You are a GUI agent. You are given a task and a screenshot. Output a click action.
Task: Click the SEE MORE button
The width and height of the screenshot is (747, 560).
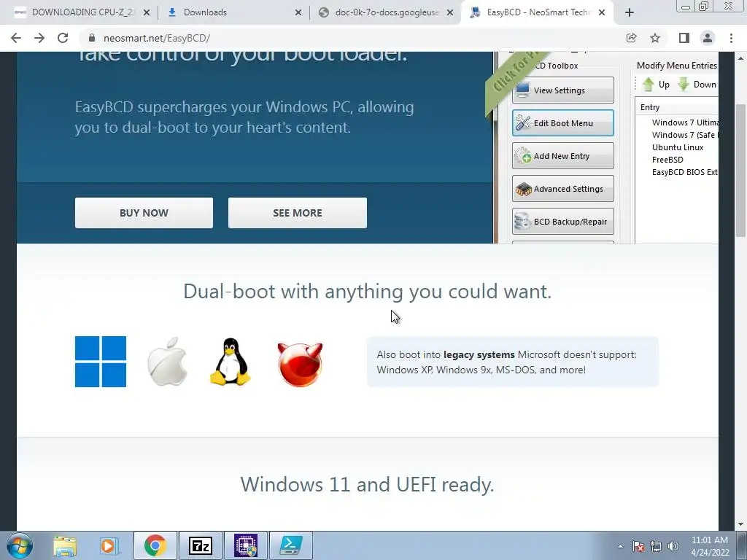(298, 213)
